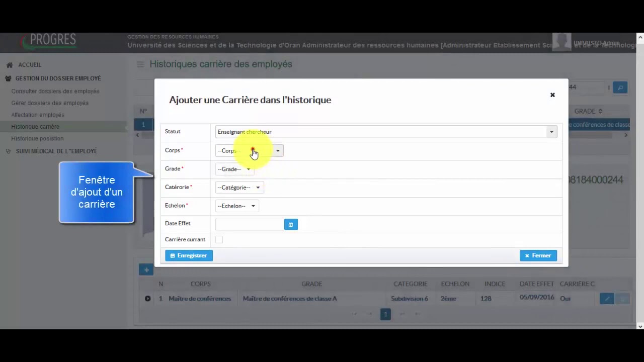The image size is (644, 362).
Task: Open the Date Effet calendar picker
Action: [291, 224]
